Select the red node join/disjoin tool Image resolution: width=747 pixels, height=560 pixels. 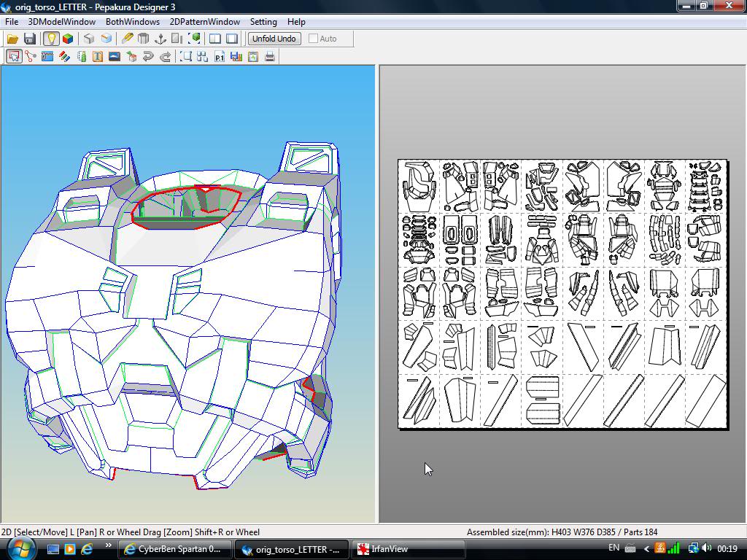coord(31,57)
